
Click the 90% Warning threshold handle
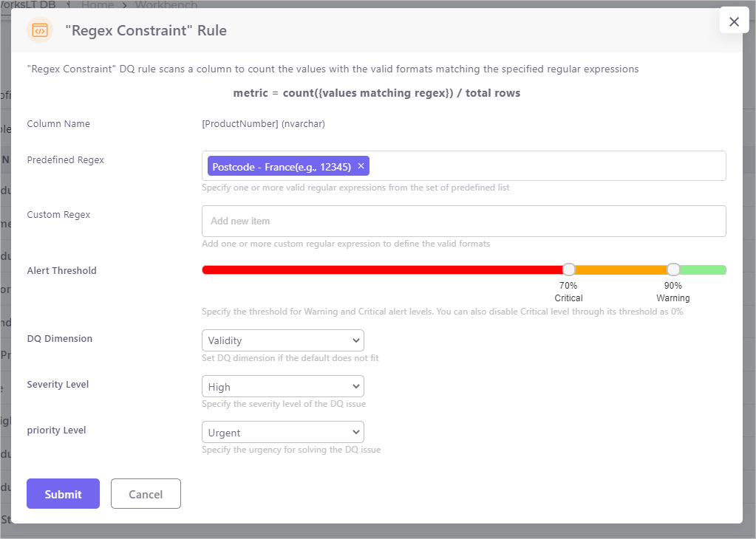coord(673,269)
